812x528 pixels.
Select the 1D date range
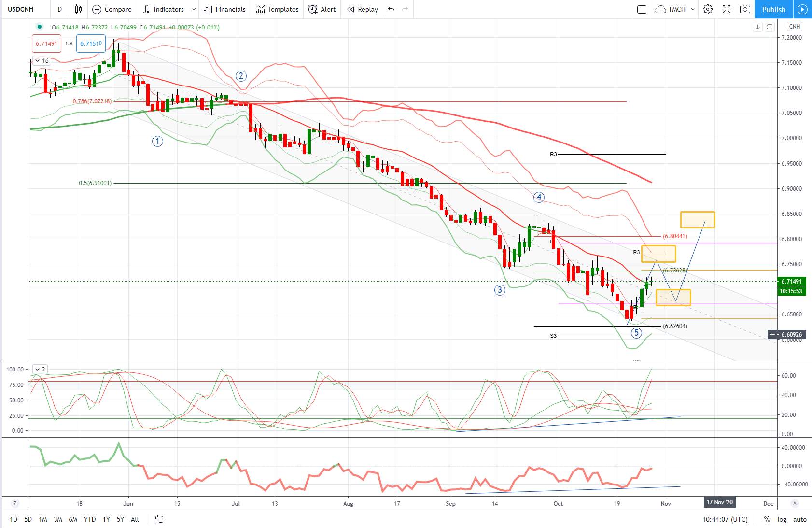(14, 519)
